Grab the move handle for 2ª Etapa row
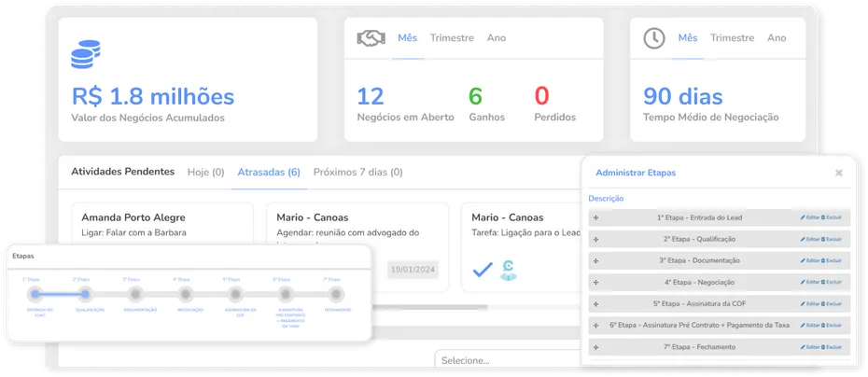Image resolution: width=868 pixels, height=377 pixels. [x=595, y=239]
